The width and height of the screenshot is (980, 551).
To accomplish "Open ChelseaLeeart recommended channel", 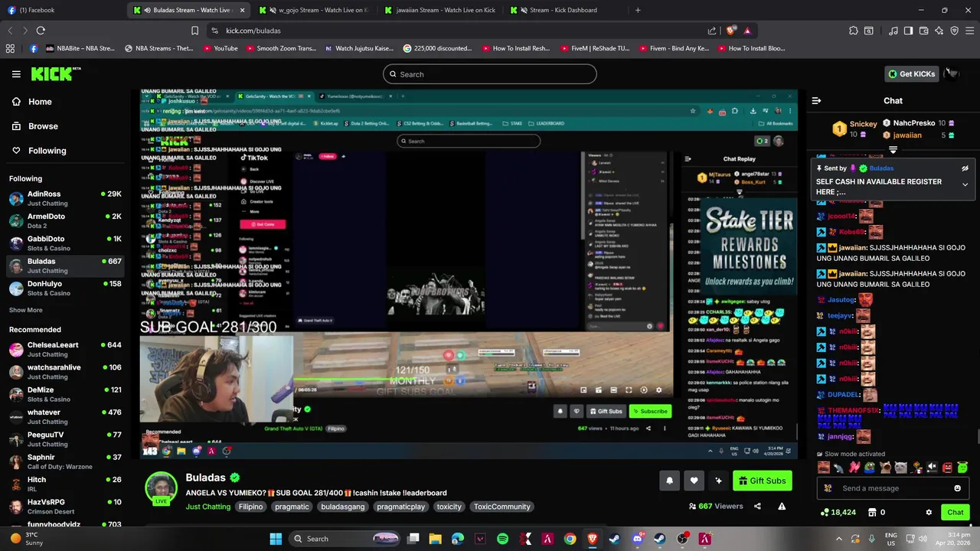I will pos(65,349).
